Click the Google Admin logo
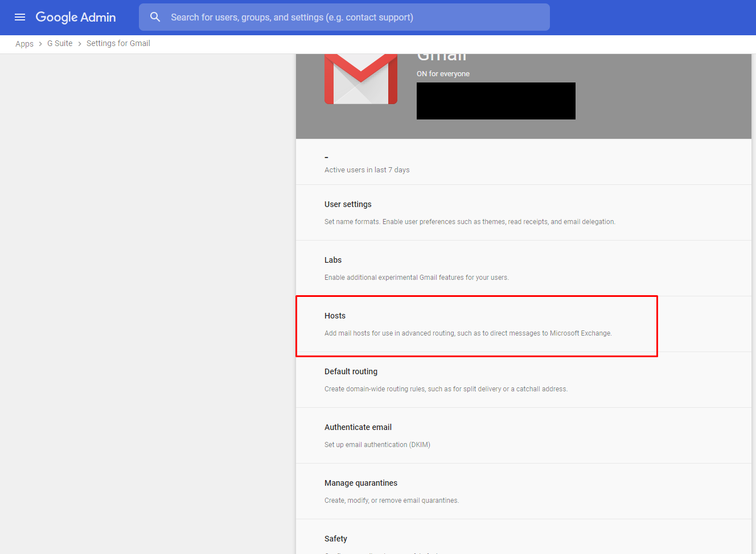Image resolution: width=756 pixels, height=554 pixels. 76,17
